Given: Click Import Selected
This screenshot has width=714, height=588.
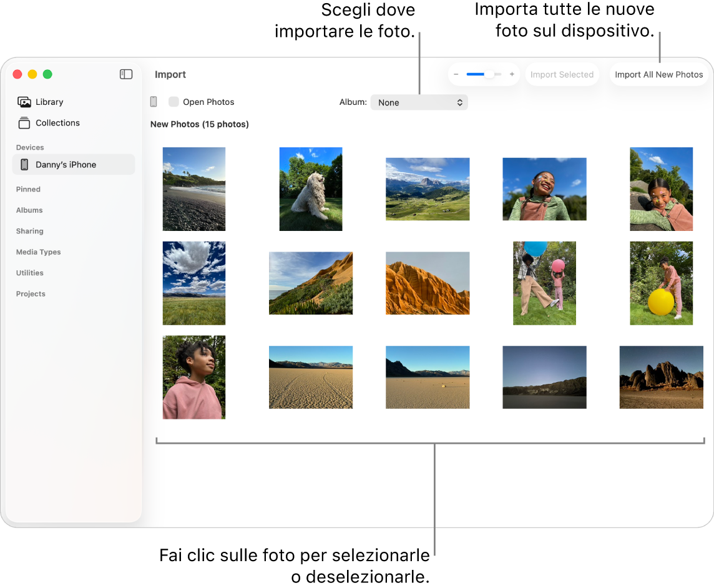Looking at the screenshot, I should [x=561, y=74].
